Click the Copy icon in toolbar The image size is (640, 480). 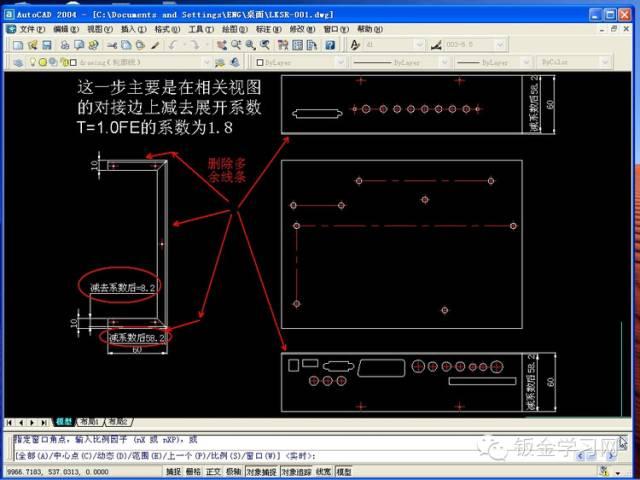click(126, 45)
